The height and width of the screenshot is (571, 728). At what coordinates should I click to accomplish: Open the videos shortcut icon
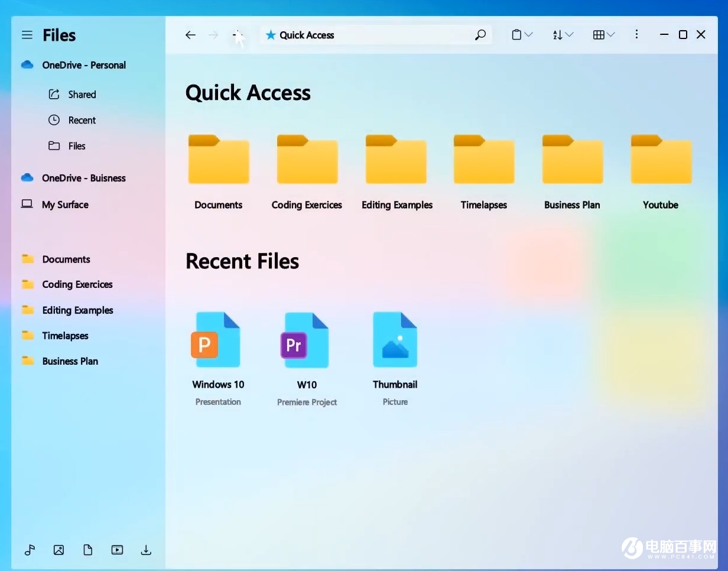[117, 550]
